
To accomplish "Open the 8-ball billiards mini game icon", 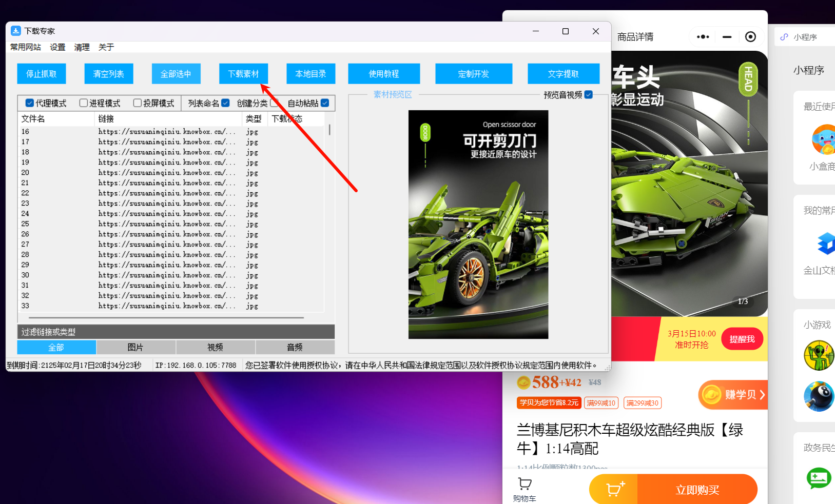I will click(x=819, y=396).
